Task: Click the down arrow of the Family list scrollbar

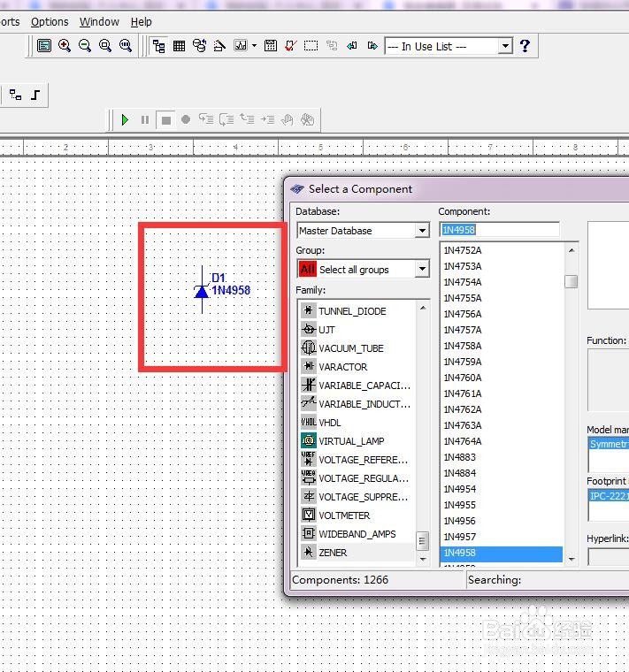Action: click(423, 560)
